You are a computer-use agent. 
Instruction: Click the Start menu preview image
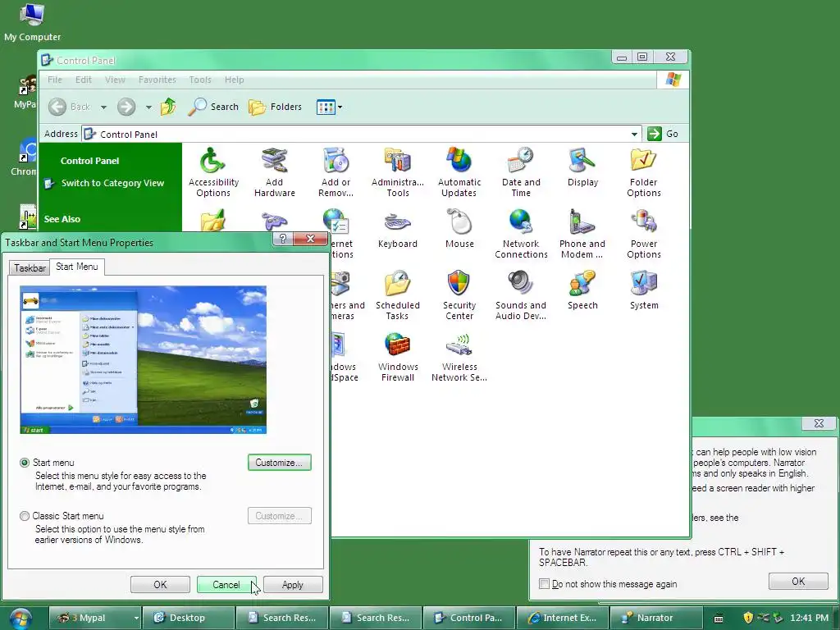[143, 359]
